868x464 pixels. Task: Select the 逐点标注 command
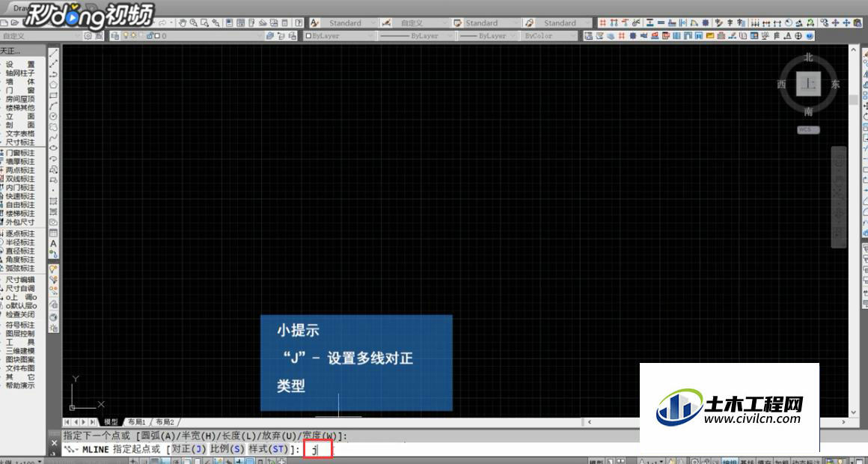tap(20, 233)
